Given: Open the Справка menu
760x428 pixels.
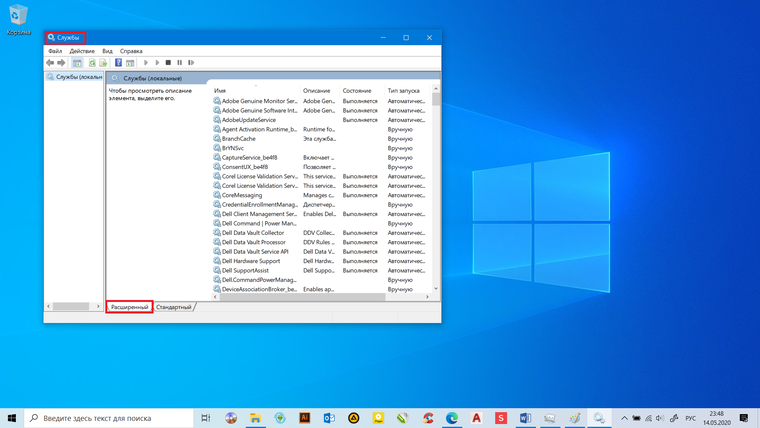Looking at the screenshot, I should pos(131,51).
